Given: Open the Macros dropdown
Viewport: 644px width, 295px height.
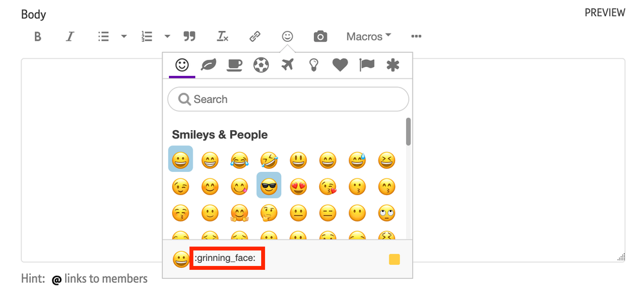Looking at the screenshot, I should click(x=369, y=37).
